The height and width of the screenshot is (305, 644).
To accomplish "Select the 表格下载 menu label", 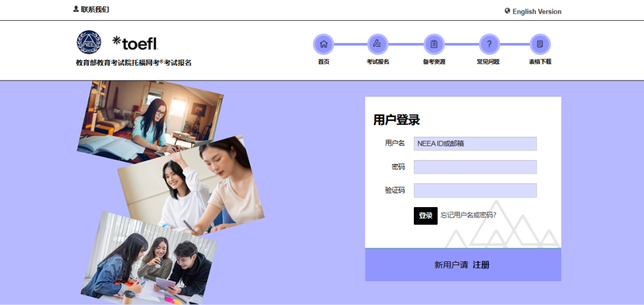I will pos(540,61).
